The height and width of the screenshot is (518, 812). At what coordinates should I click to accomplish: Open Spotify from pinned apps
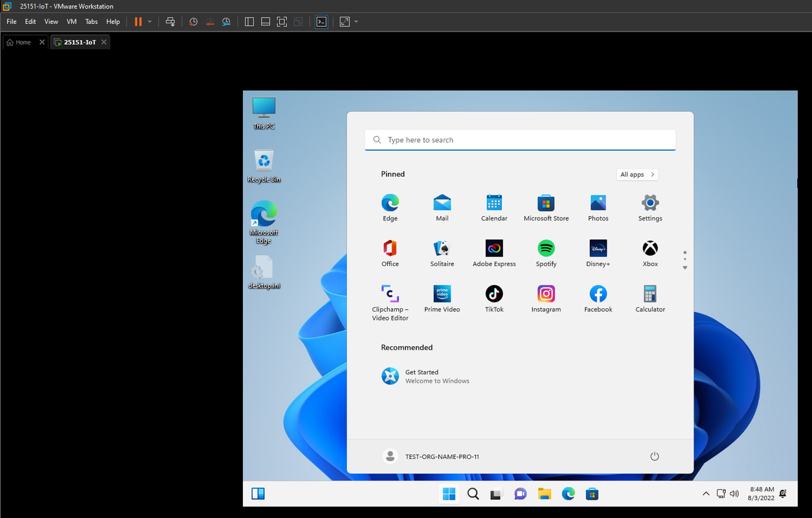(x=546, y=253)
